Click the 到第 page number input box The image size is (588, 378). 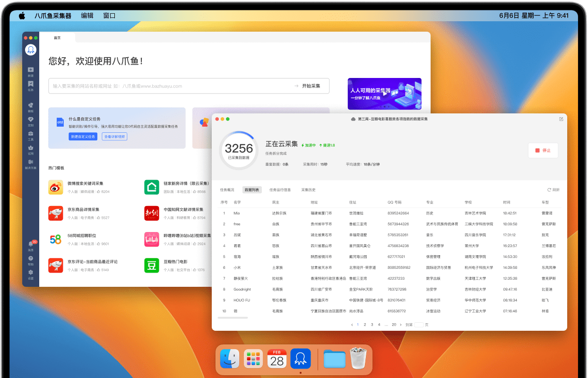(419, 325)
